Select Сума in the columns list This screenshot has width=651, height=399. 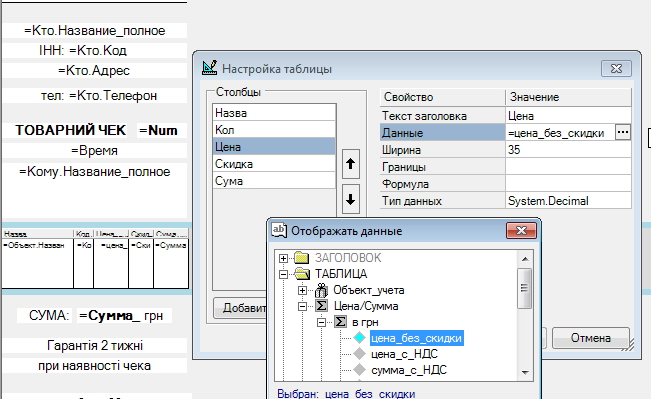pos(274,181)
